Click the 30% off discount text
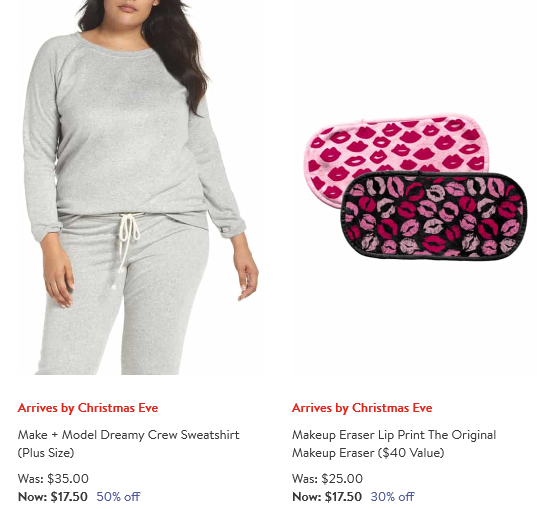The height and width of the screenshot is (509, 537). coord(392,497)
